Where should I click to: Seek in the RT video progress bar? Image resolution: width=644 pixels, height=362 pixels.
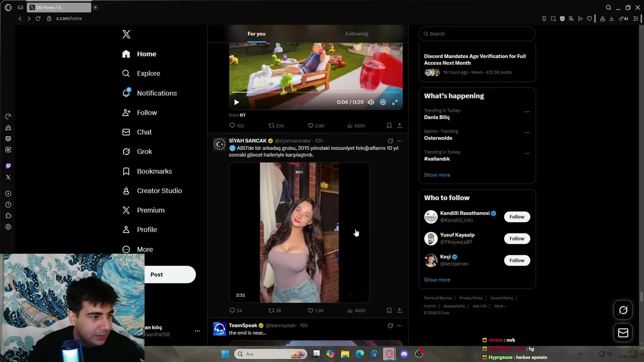pyautogui.click(x=315, y=93)
